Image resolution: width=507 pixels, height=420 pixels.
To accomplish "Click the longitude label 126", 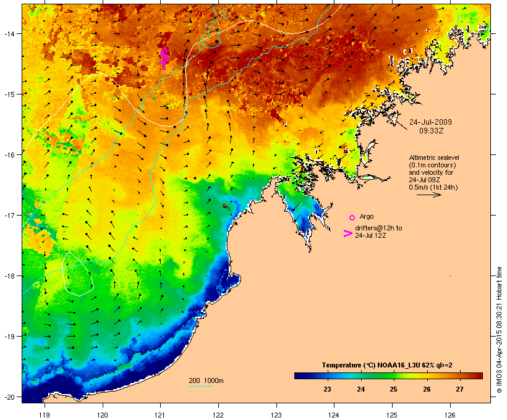I will click(449, 415).
